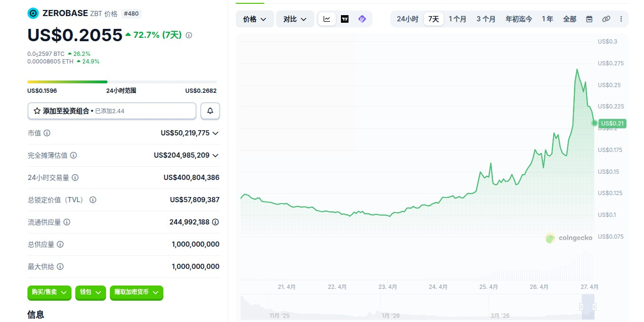
Task: Click the 25. 4月 date axis label
Action: click(x=489, y=287)
